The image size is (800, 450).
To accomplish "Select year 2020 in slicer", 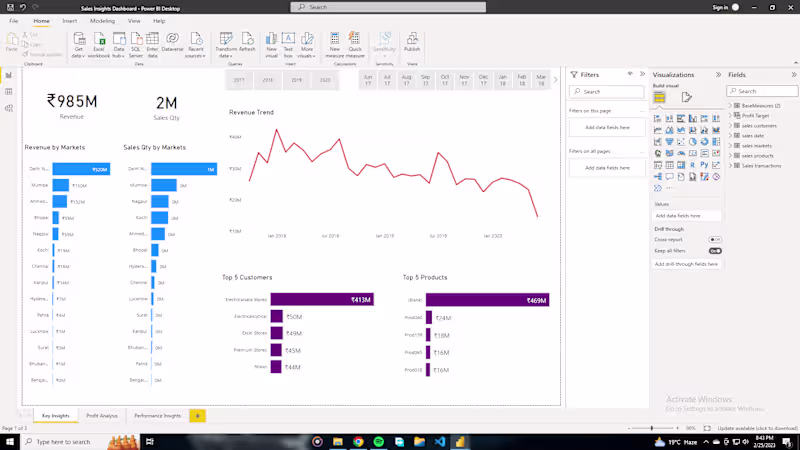I will click(x=325, y=80).
